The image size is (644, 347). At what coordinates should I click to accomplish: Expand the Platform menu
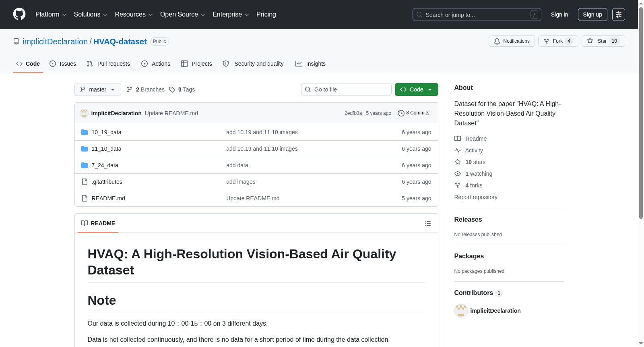51,15
